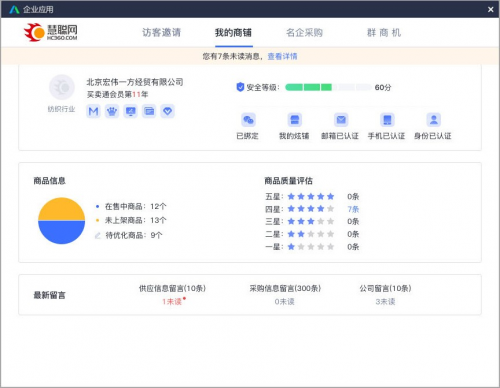Viewport: 500px width, 388px height.
Task: Click the 邮箱已认证 envelope icon
Action: [x=341, y=120]
